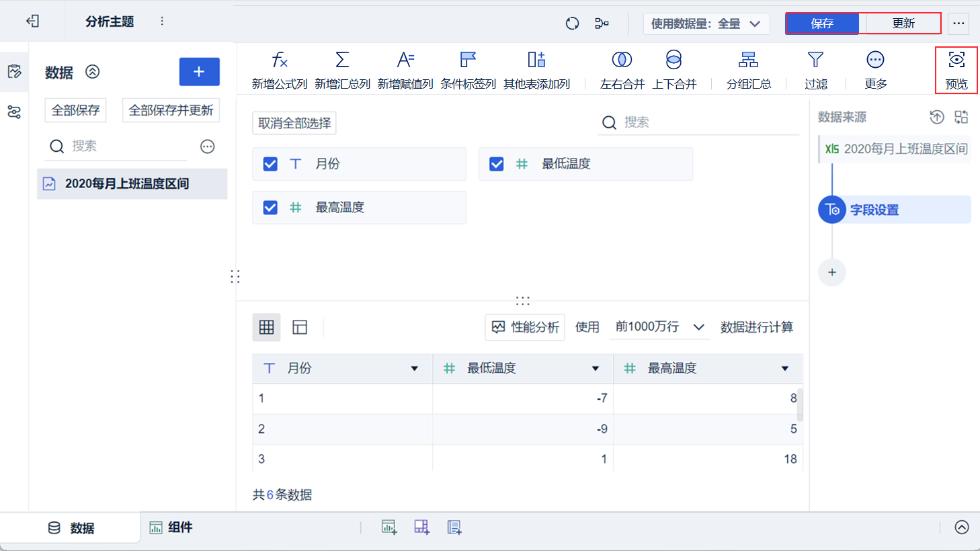The height and width of the screenshot is (551, 980).
Task: Open the data list more-options circle icon
Action: pos(208,146)
